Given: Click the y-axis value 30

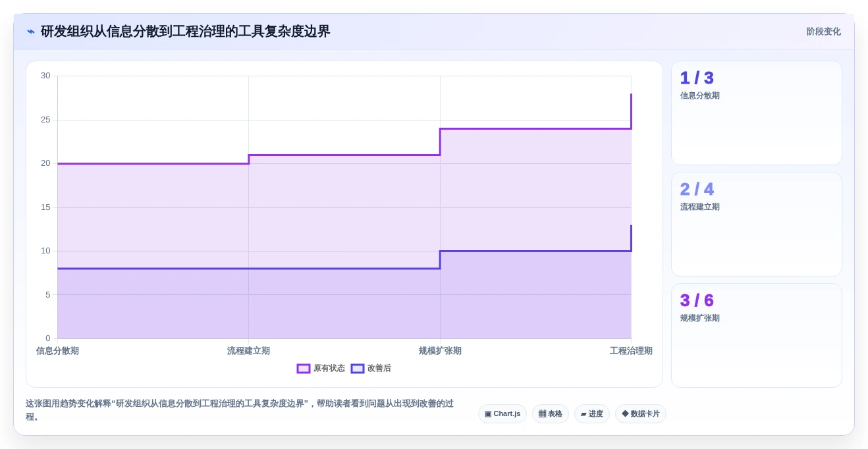Looking at the screenshot, I should coord(45,76).
